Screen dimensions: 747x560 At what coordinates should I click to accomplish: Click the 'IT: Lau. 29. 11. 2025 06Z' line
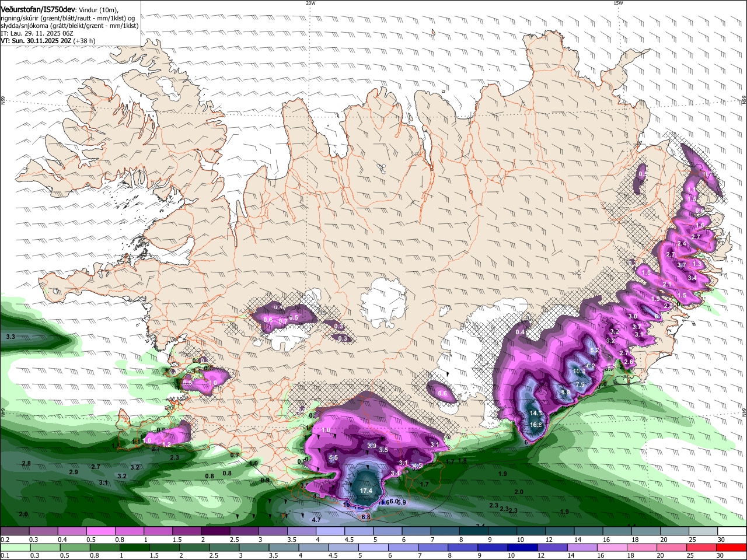click(37, 33)
